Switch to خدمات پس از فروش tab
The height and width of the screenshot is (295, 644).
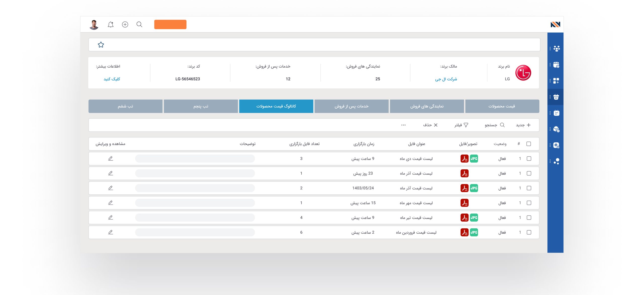coord(351,106)
